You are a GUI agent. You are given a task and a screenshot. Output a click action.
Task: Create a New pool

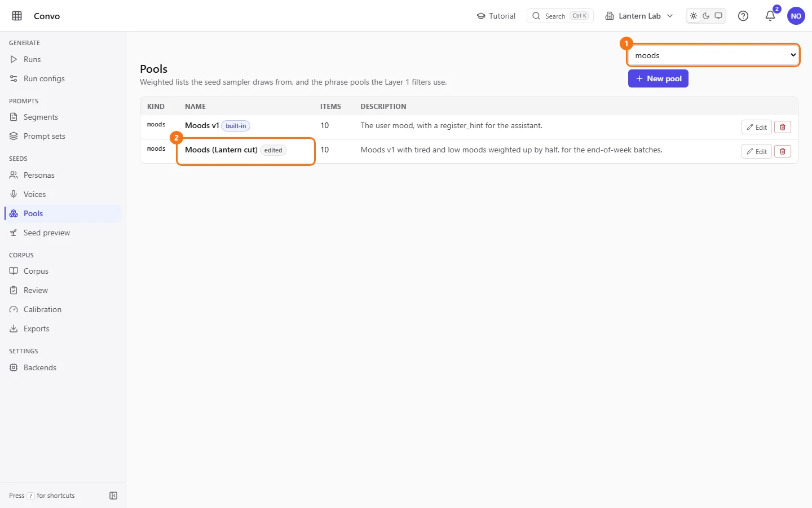[658, 78]
